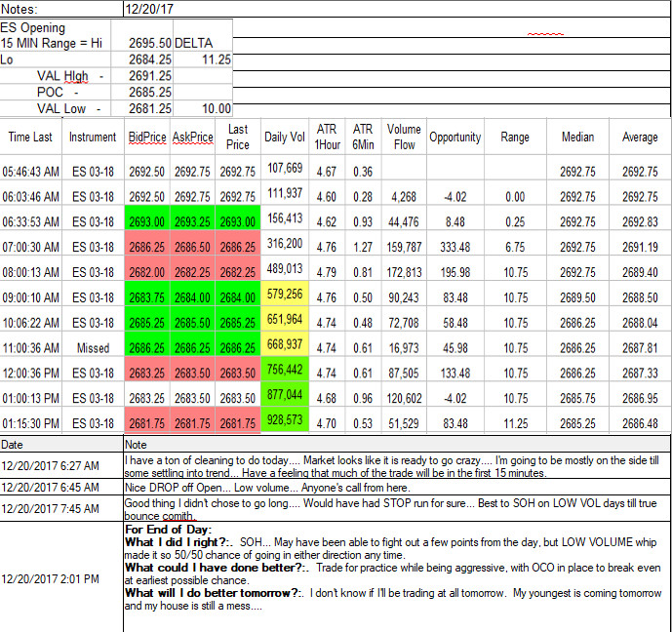Select the 12/20/2017 6:27 AM date cell

(x=61, y=465)
